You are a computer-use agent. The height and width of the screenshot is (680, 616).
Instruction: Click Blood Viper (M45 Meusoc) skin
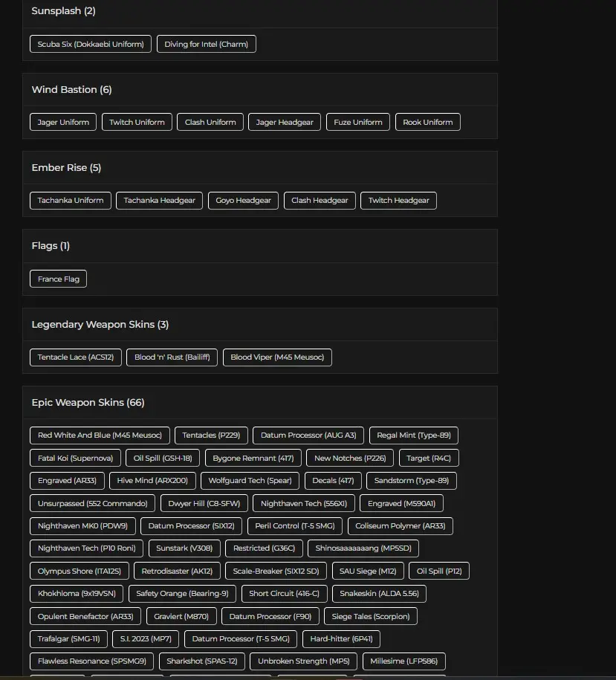coord(277,357)
